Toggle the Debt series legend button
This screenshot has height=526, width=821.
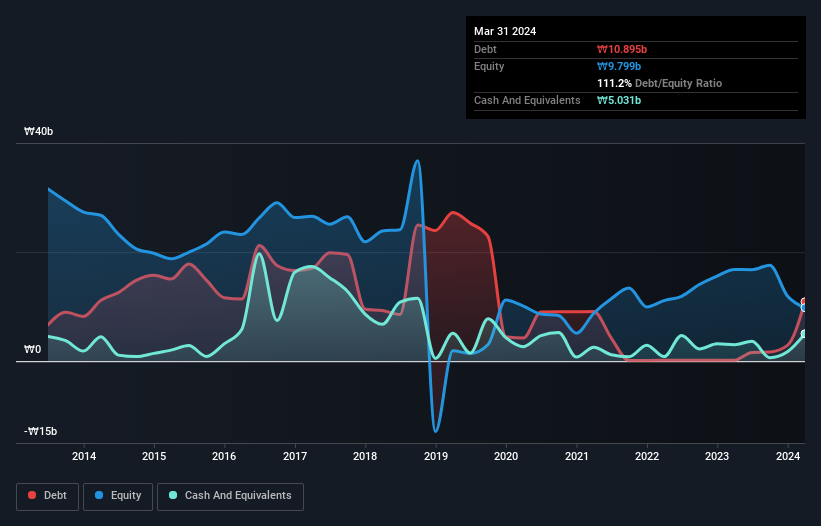point(48,496)
